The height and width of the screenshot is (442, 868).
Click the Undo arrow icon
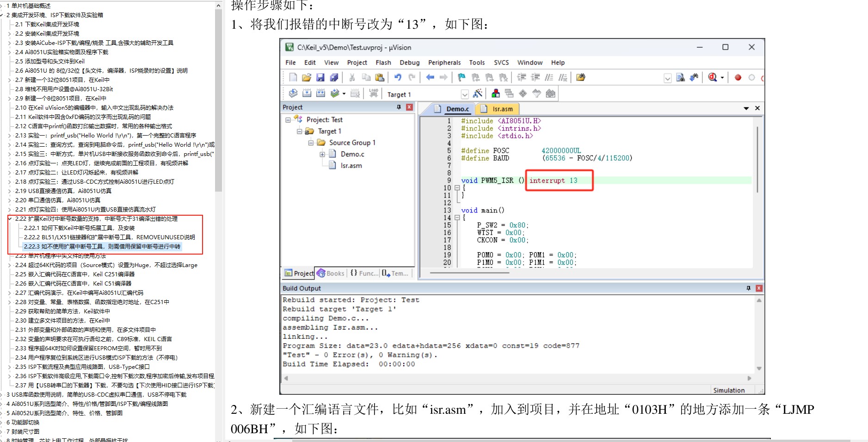[398, 77]
